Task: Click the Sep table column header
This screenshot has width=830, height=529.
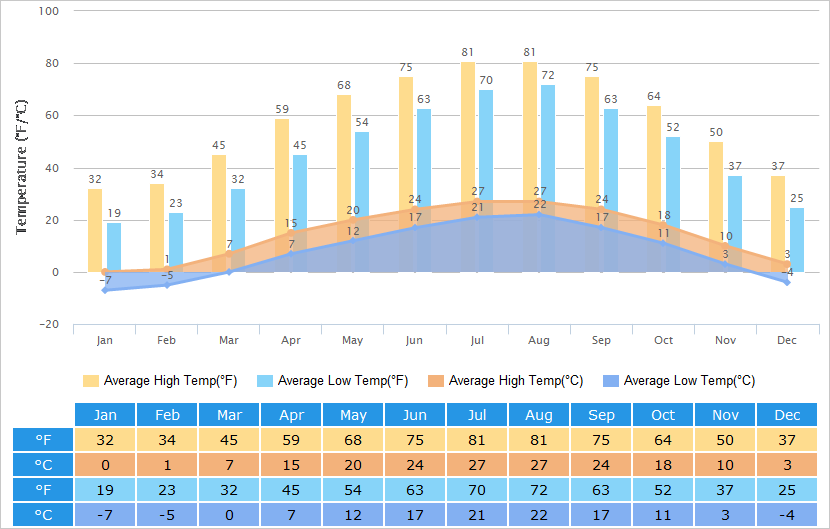Action: point(601,415)
